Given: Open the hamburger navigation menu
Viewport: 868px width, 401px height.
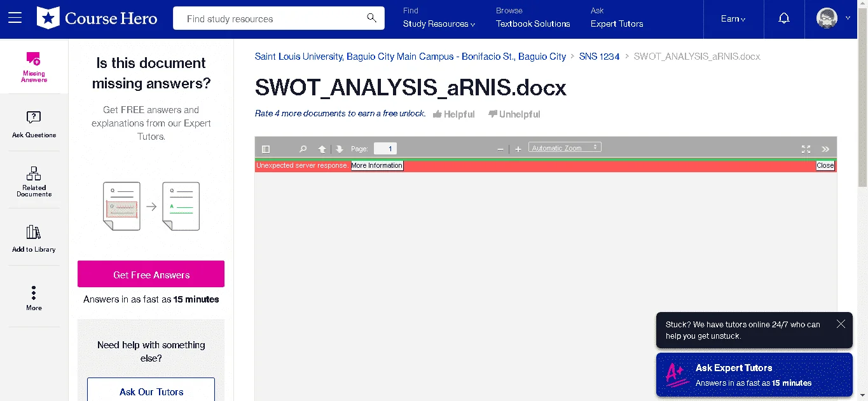Looking at the screenshot, I should click(15, 18).
